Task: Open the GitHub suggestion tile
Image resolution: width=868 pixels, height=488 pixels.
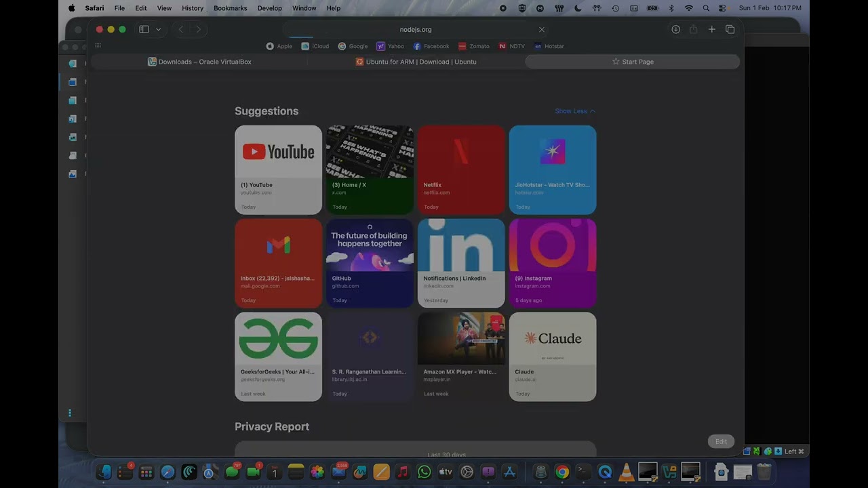Action: tap(370, 263)
